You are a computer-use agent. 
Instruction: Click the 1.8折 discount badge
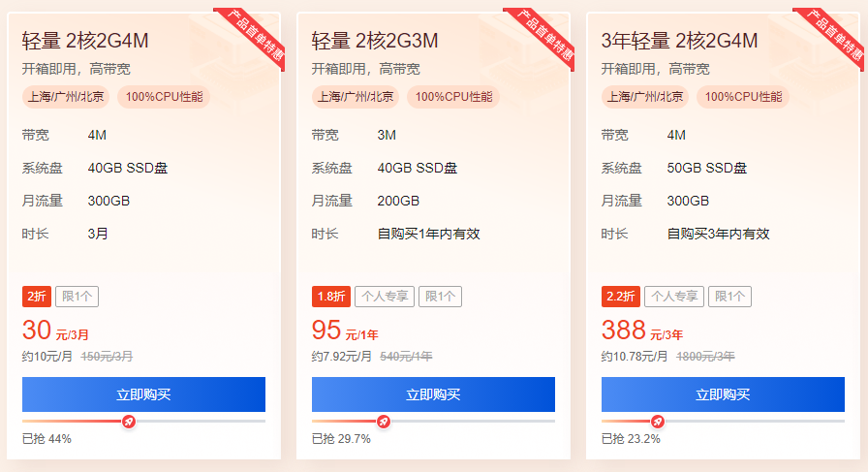pos(329,297)
